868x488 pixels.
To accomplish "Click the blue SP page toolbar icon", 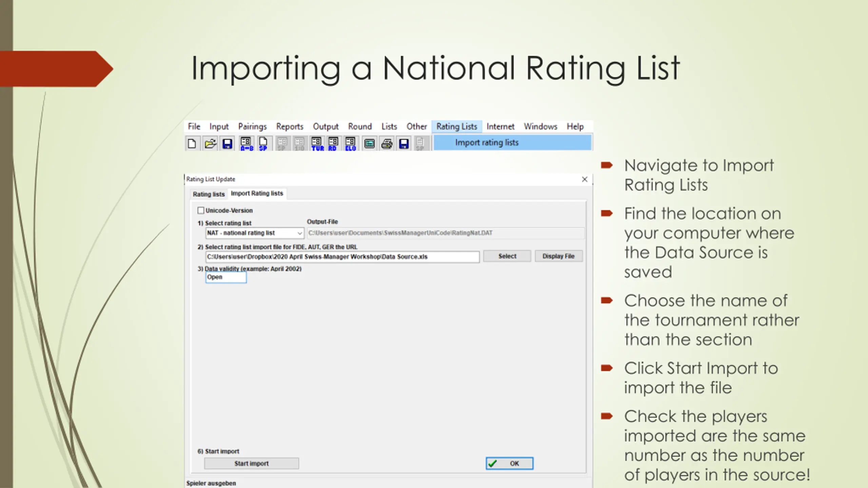I will click(x=263, y=144).
